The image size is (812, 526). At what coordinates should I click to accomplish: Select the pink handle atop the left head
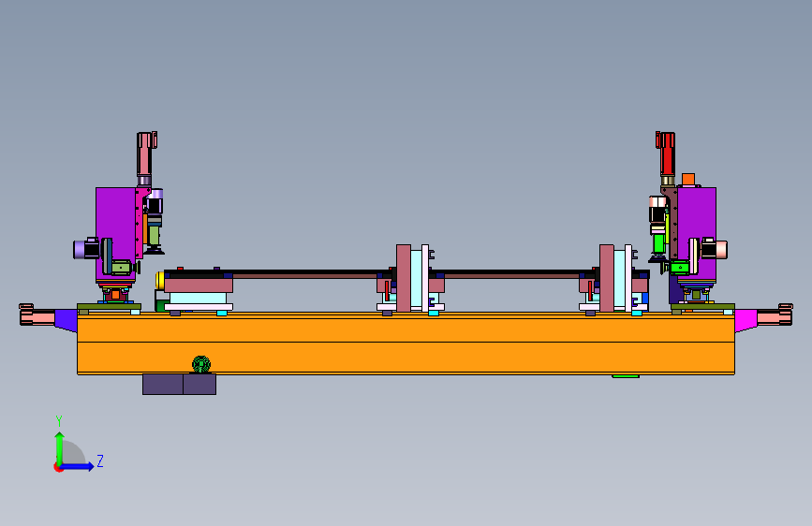pyautogui.click(x=146, y=153)
